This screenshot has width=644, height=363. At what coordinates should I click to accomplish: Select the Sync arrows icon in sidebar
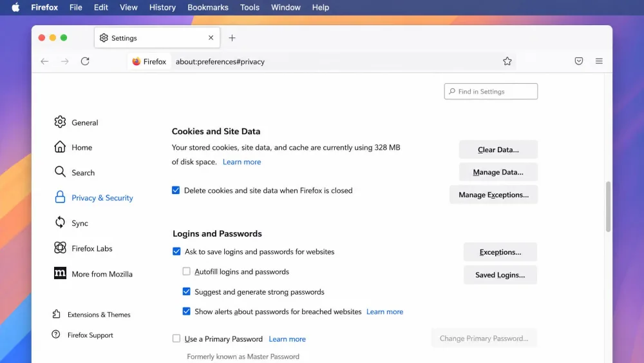(60, 222)
